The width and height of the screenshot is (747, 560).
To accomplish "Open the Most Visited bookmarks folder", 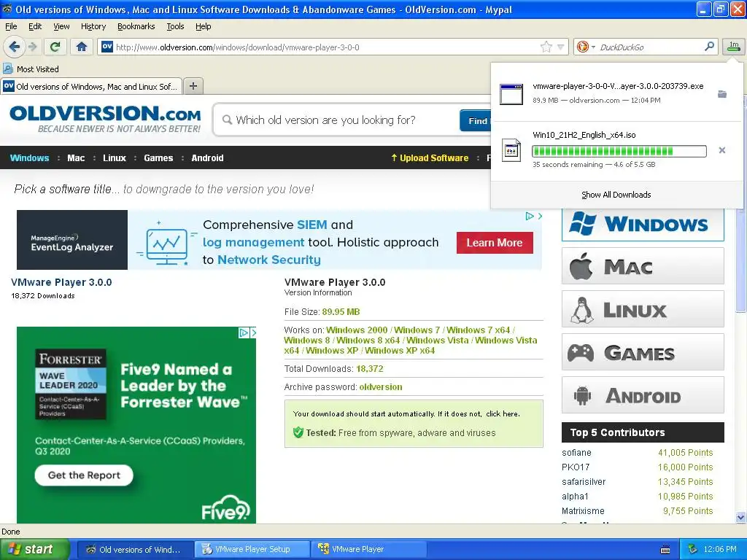I will [x=31, y=69].
